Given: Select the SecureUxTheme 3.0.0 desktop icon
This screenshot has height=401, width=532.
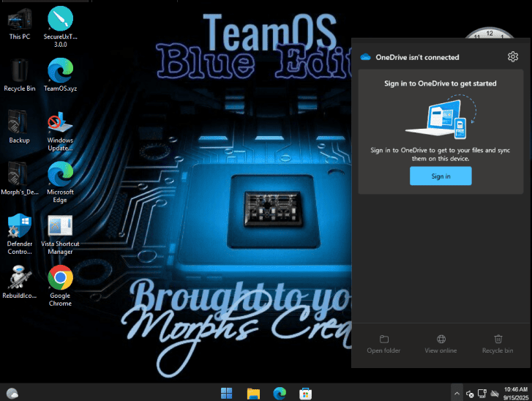Looking at the screenshot, I should pos(61,27).
